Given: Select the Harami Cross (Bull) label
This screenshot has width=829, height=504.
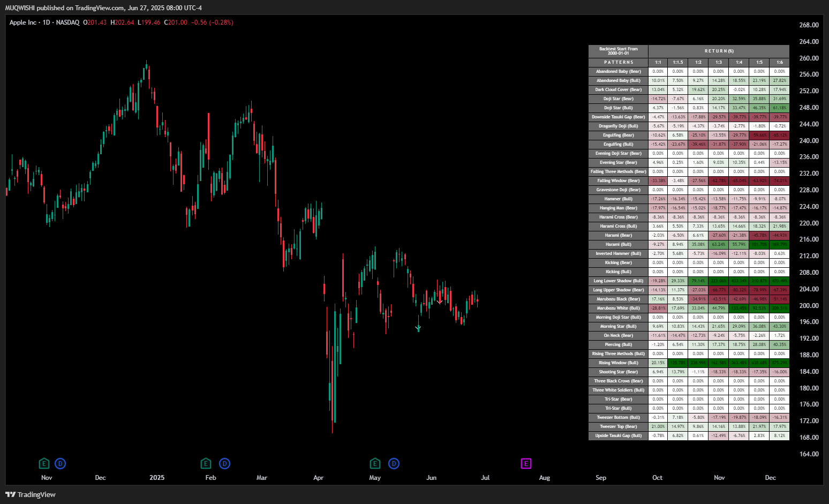Looking at the screenshot, I should pos(619,227).
